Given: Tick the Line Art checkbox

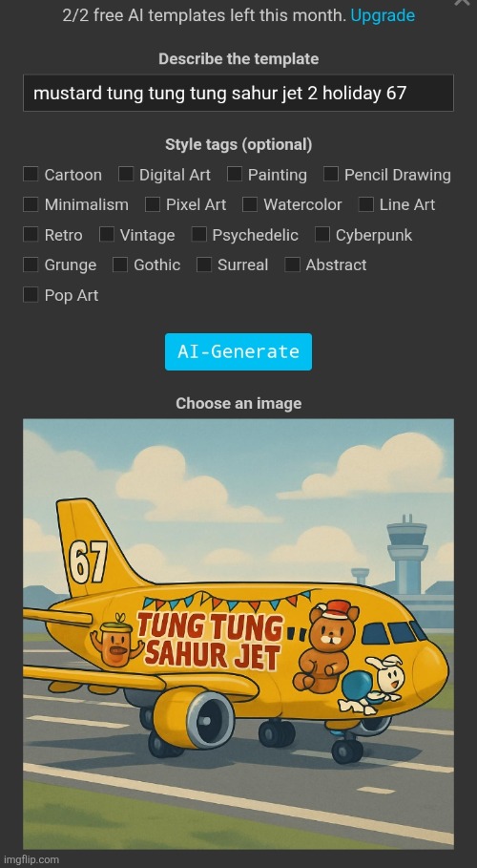Looking at the screenshot, I should pos(365,204).
